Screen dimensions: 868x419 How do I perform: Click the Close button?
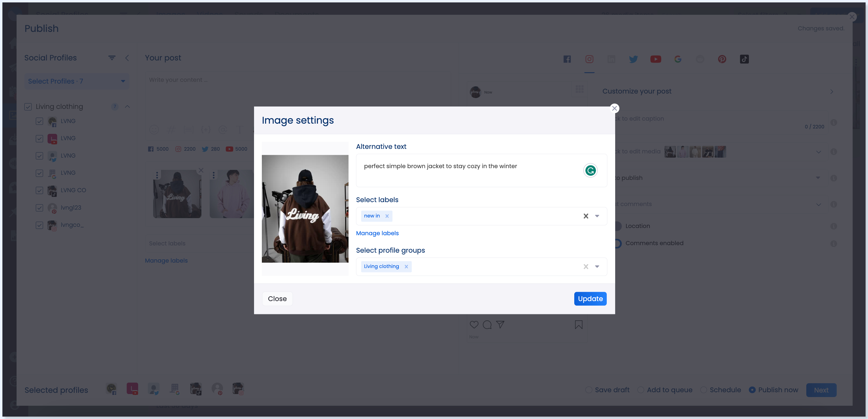[x=277, y=299]
